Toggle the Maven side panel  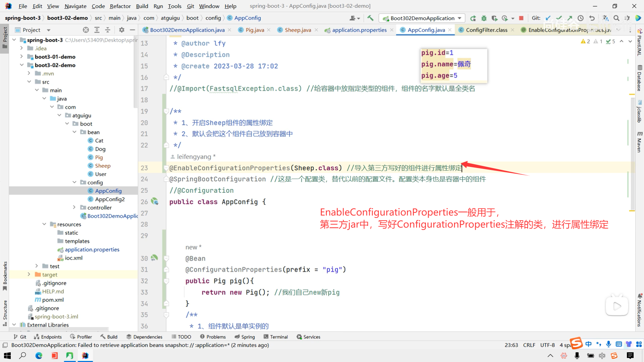pyautogui.click(x=639, y=142)
